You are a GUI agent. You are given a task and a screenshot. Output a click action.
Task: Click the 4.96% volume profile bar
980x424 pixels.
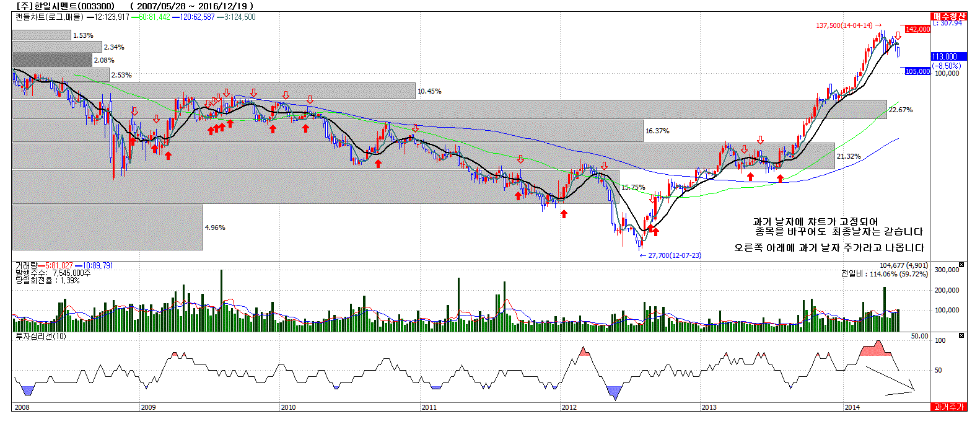(x=107, y=227)
